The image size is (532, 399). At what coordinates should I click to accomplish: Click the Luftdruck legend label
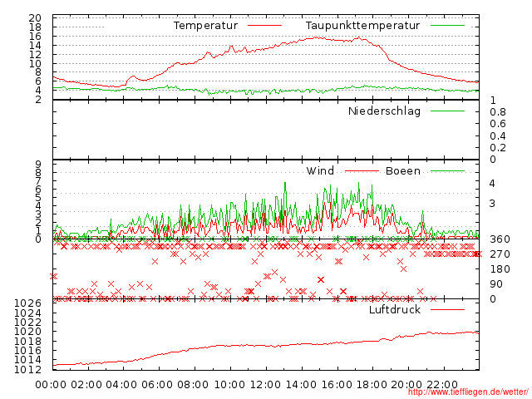coord(395,309)
